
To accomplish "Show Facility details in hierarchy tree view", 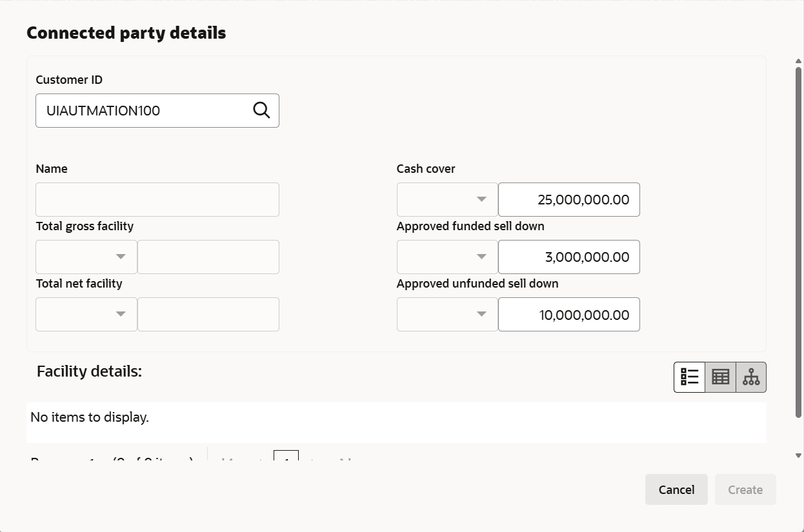I will tap(751, 377).
